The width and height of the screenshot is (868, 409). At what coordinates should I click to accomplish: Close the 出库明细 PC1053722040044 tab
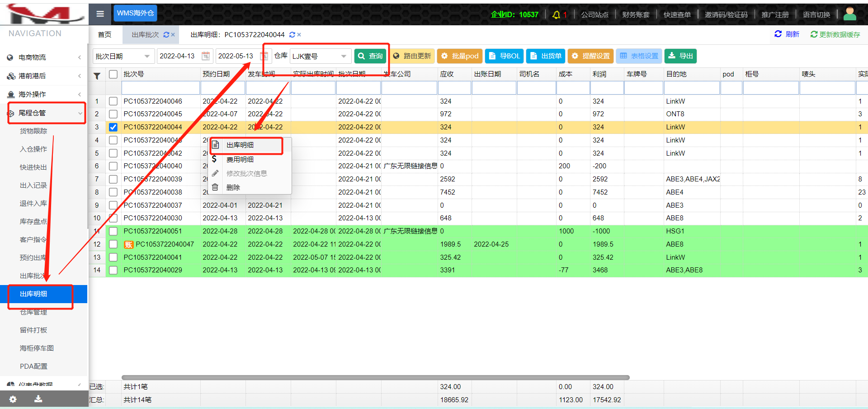pyautogui.click(x=299, y=35)
